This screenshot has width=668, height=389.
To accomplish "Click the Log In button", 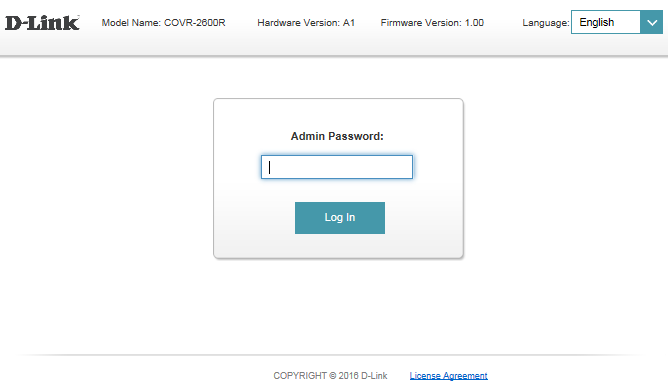I will (340, 218).
